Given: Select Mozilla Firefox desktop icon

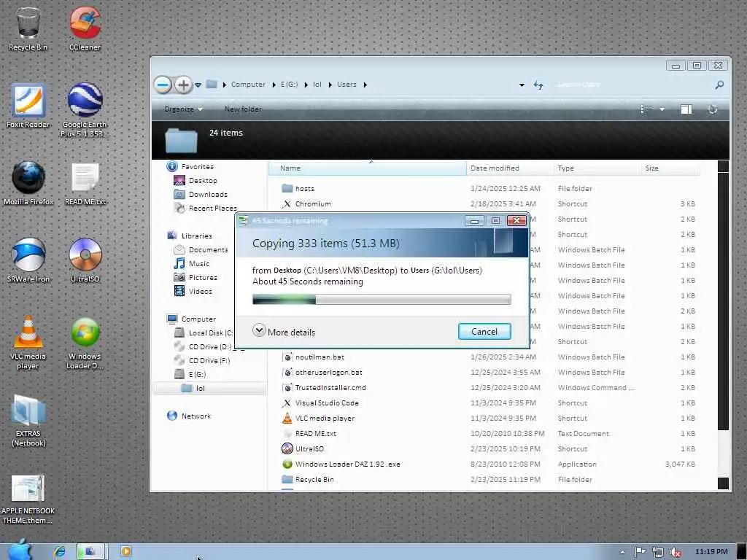Looking at the screenshot, I should pyautogui.click(x=28, y=183).
